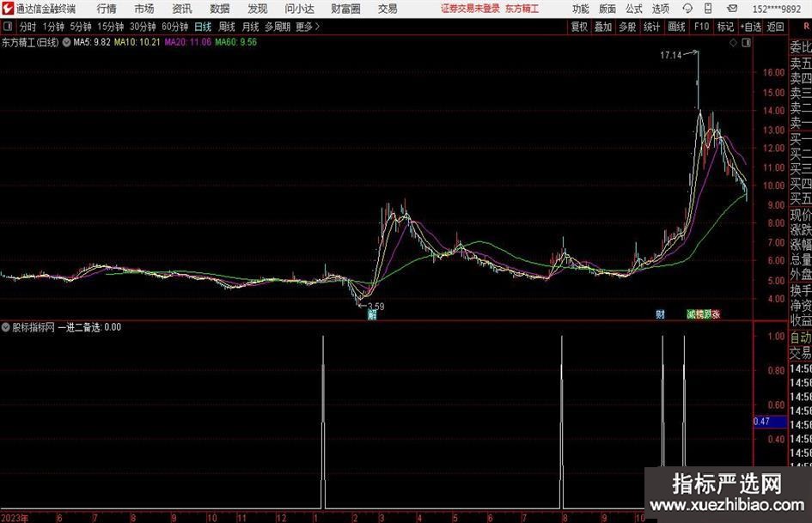
Task: Click the 涨 marker below the chart
Action: pyautogui.click(x=716, y=314)
